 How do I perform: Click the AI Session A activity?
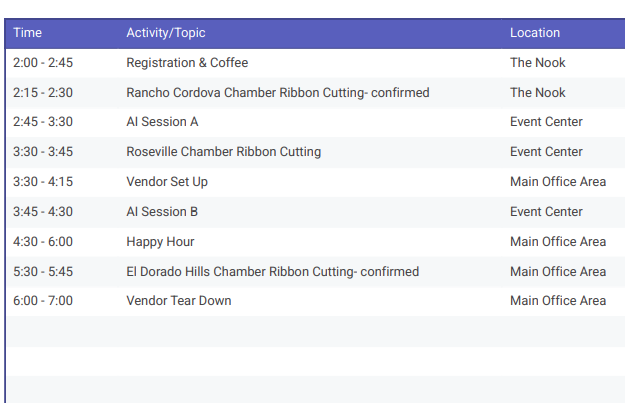click(162, 122)
